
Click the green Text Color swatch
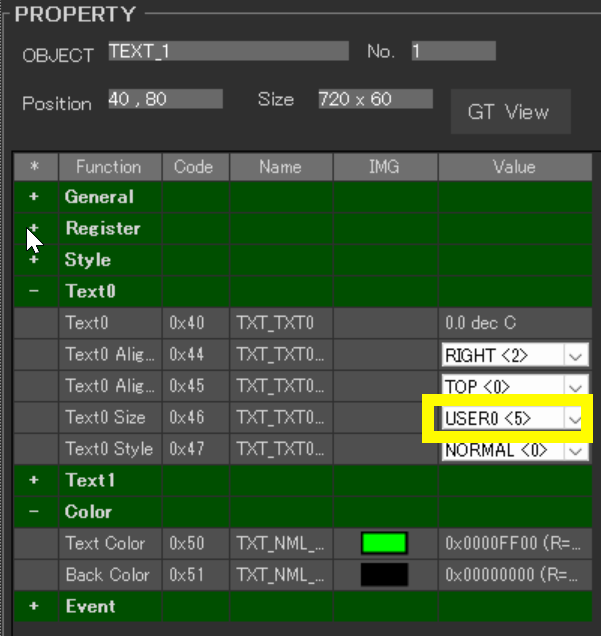(x=385, y=543)
